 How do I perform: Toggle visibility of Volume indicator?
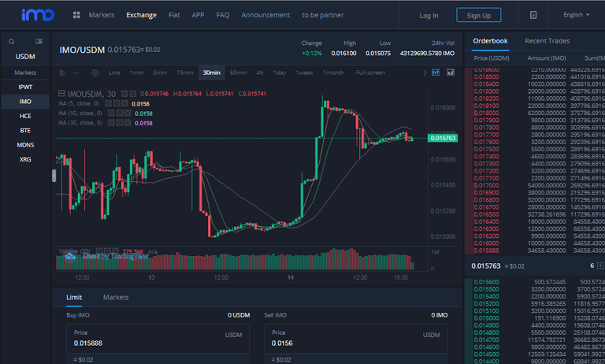[98, 251]
